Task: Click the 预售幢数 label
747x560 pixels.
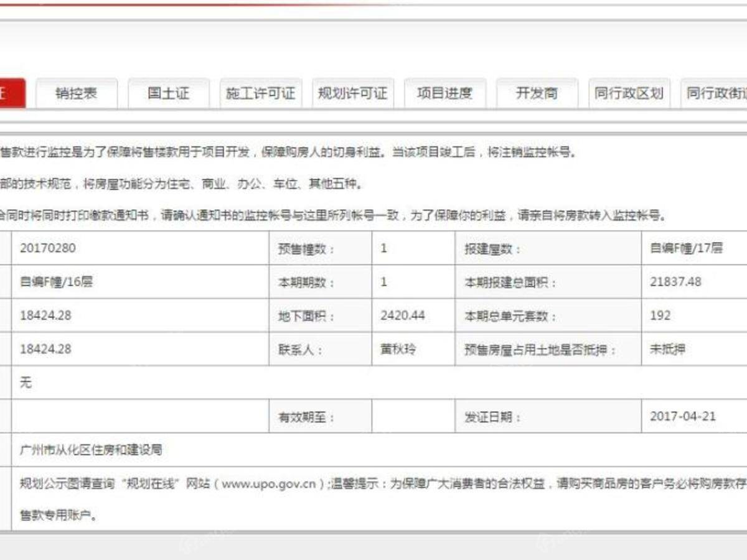Action: click(306, 249)
